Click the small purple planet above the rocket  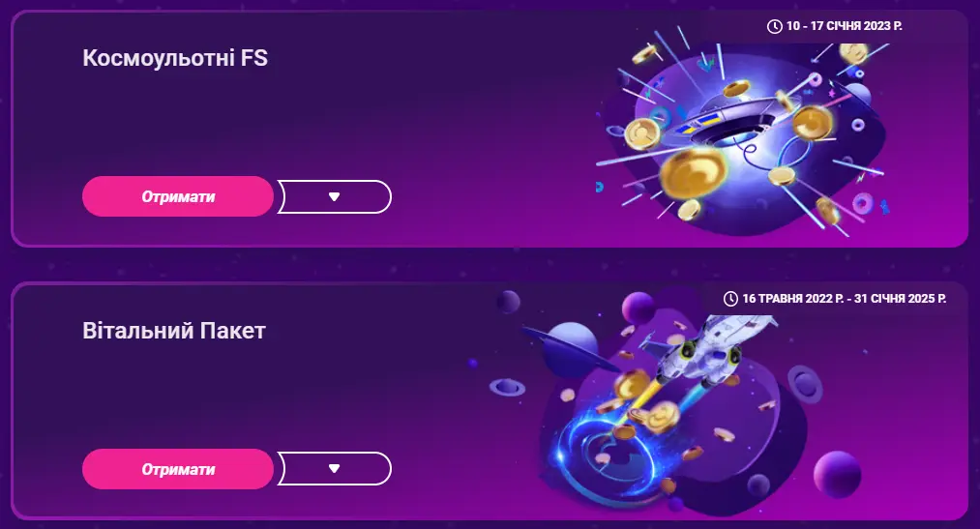tap(638, 308)
